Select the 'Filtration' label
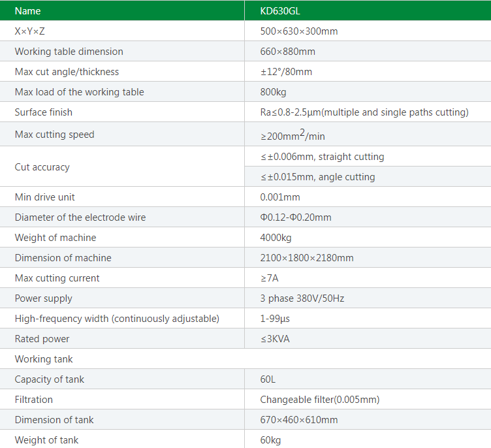Image resolution: width=491 pixels, height=448 pixels. pyautogui.click(x=34, y=400)
